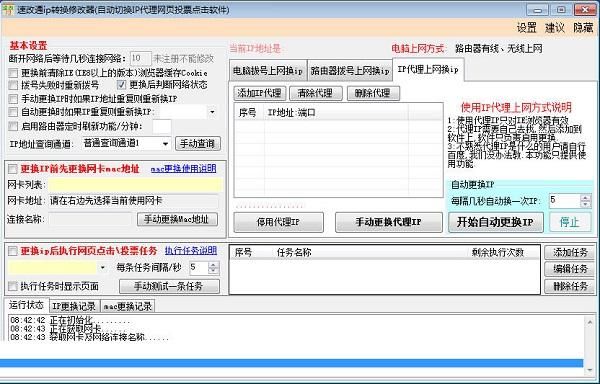
Task: Click the 启用路由器定时刷新功能/分钟 input box
Action: (x=161, y=126)
